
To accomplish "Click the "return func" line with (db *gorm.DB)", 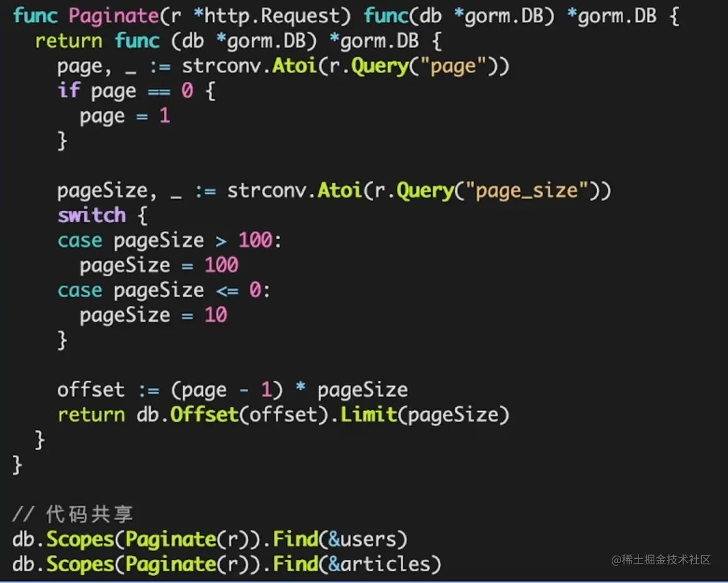I will 238,41.
